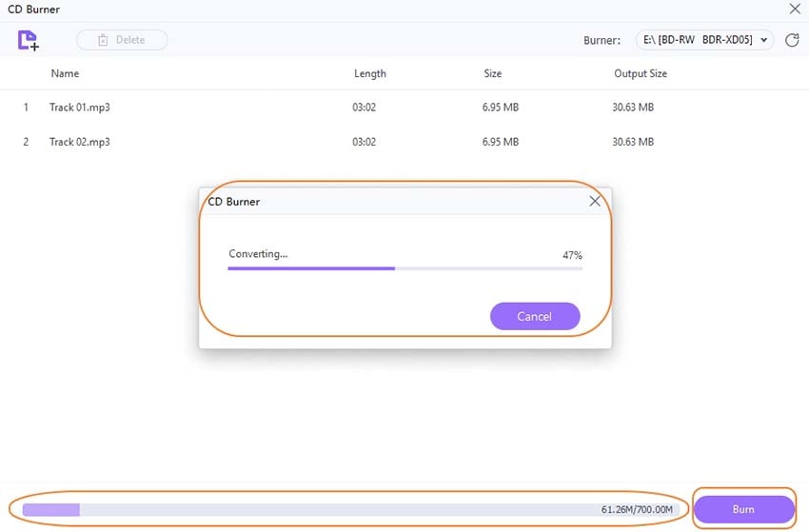Click Track 02's 03:02 length value
The image size is (809, 532).
point(364,142)
